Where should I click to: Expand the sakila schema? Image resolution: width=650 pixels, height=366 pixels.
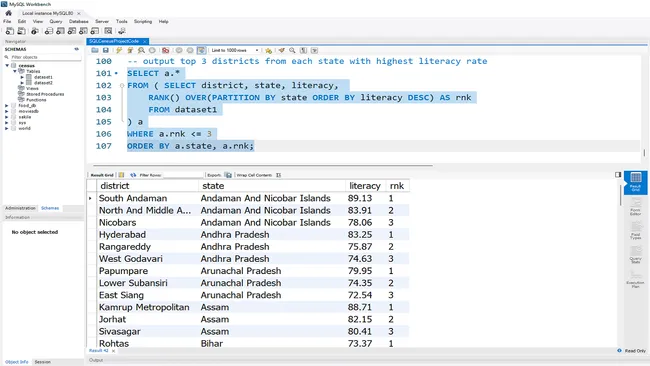pos(7,117)
